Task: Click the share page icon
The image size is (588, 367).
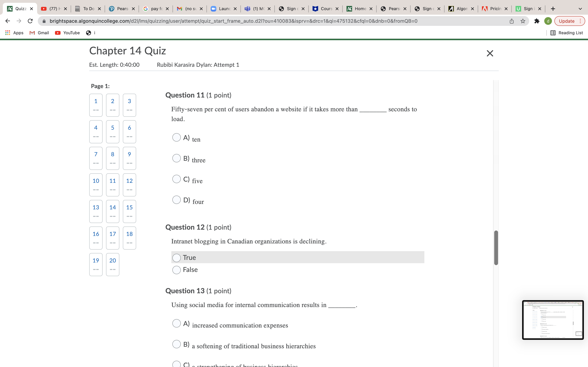Action: (512, 21)
